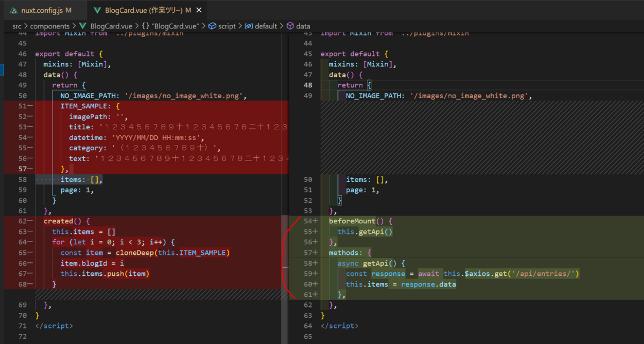The image size is (644, 344).
Task: Click the 'text:' removed line 56
Action: (x=178, y=158)
